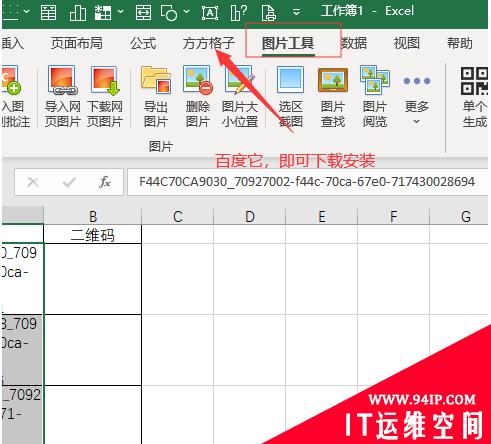This screenshot has width=491, height=444.
Task: Select the column D header
Action: click(x=249, y=217)
